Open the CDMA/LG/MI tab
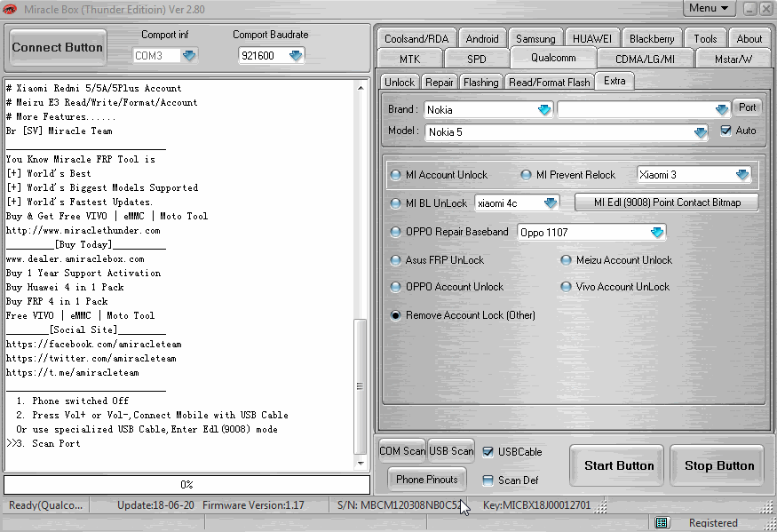Image resolution: width=777 pixels, height=532 pixels. tap(646, 59)
